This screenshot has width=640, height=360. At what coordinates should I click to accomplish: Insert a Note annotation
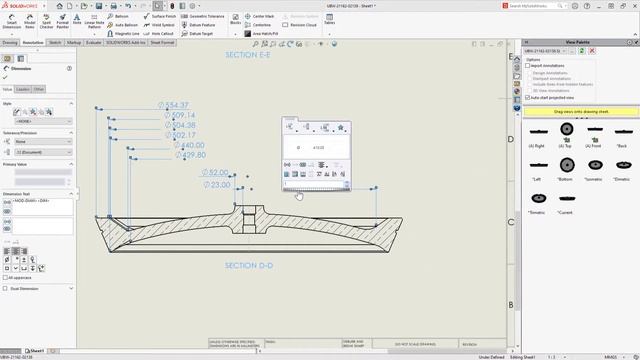click(77, 19)
